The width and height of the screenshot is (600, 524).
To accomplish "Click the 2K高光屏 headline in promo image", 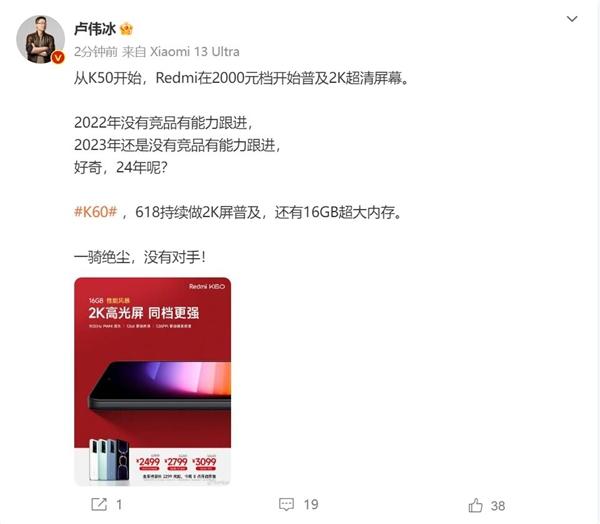I will (x=116, y=313).
